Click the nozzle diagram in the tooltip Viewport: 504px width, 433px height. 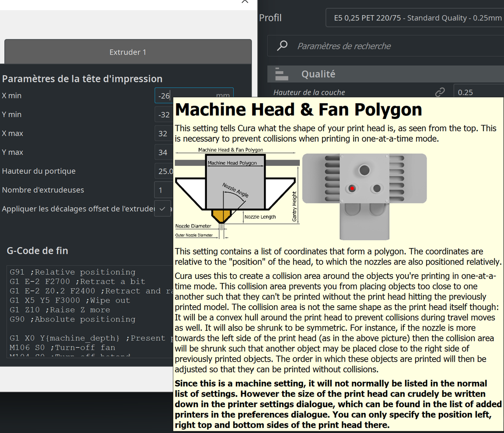237,193
